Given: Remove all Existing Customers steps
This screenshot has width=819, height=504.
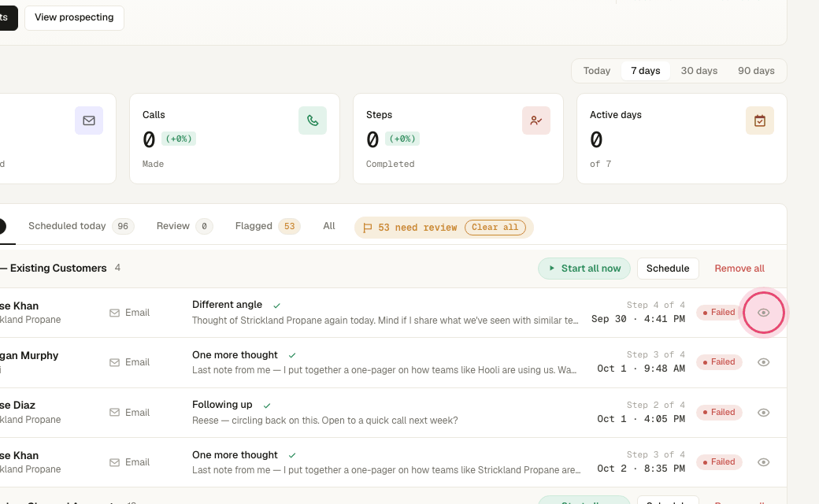Looking at the screenshot, I should click(x=739, y=269).
